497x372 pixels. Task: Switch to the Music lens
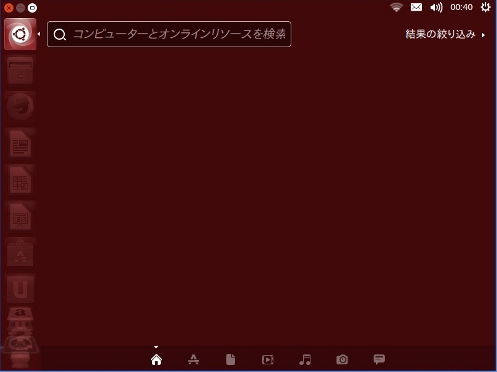coord(305,360)
